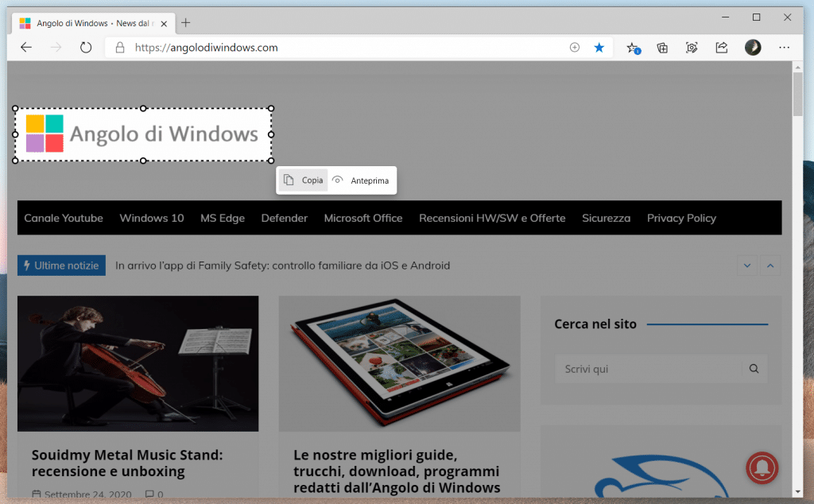Open the Favorites list icon
This screenshot has height=504, width=814.
click(633, 48)
